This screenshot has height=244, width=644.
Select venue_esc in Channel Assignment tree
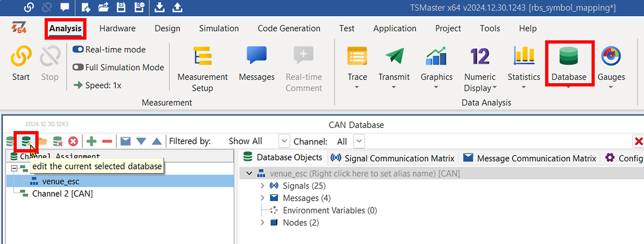[60, 181]
